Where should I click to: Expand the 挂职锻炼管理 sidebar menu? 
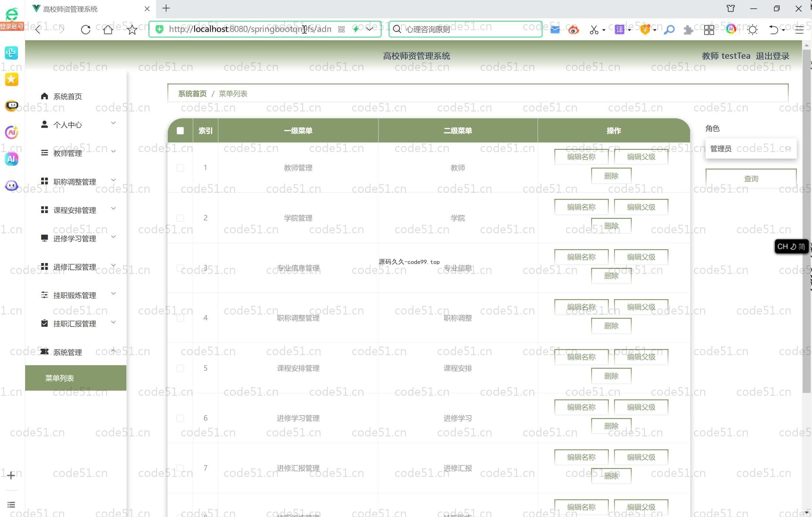(76, 295)
